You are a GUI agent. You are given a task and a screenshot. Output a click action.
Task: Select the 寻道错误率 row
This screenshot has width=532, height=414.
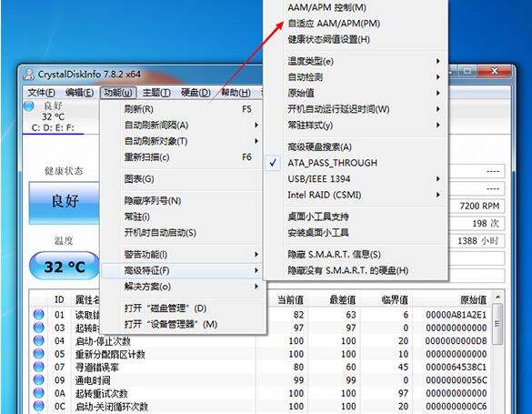[261, 367]
